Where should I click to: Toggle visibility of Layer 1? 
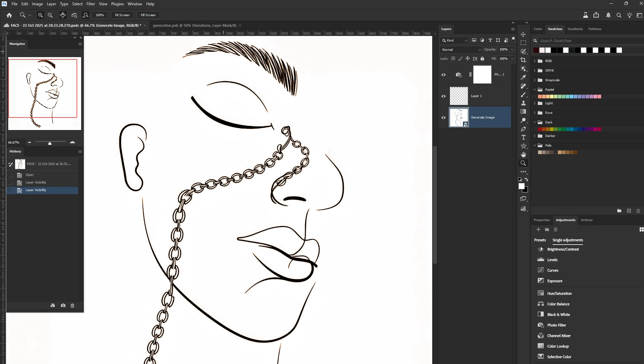(443, 96)
